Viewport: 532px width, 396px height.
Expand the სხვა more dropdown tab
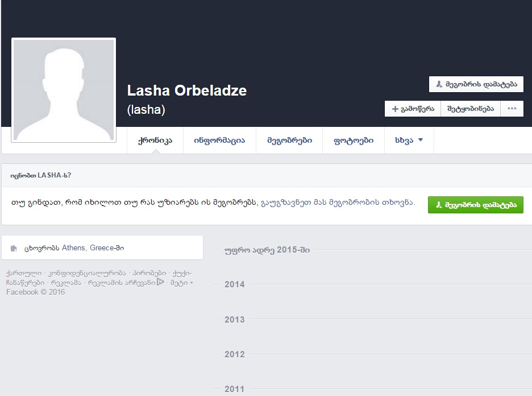tap(409, 141)
